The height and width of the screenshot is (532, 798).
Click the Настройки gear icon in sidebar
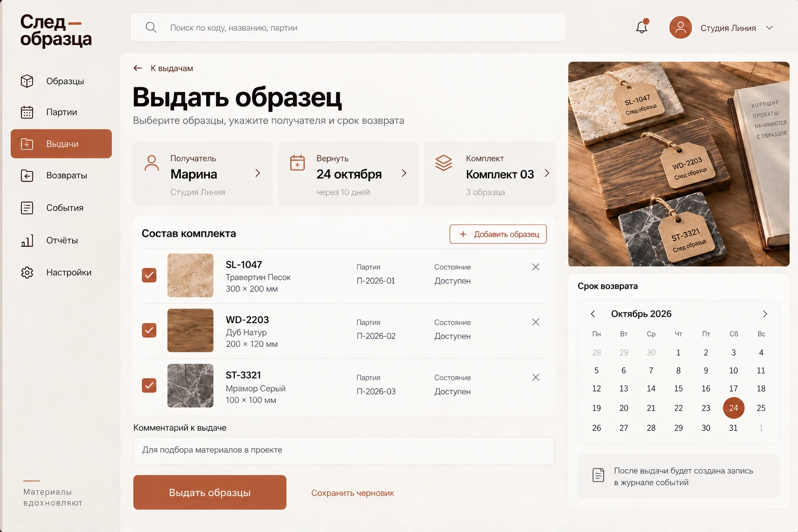point(27,272)
